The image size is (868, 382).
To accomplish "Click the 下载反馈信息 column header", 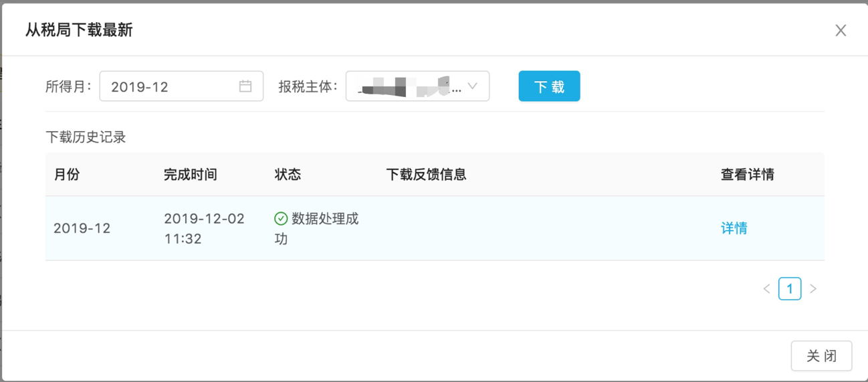I will 426,175.
